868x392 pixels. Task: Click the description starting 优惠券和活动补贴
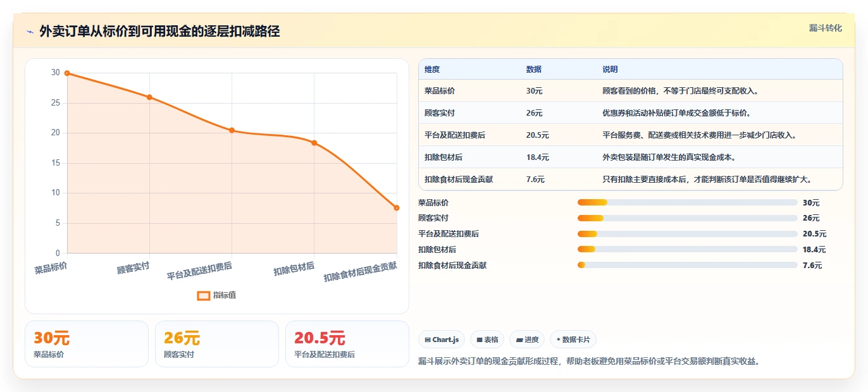click(676, 113)
